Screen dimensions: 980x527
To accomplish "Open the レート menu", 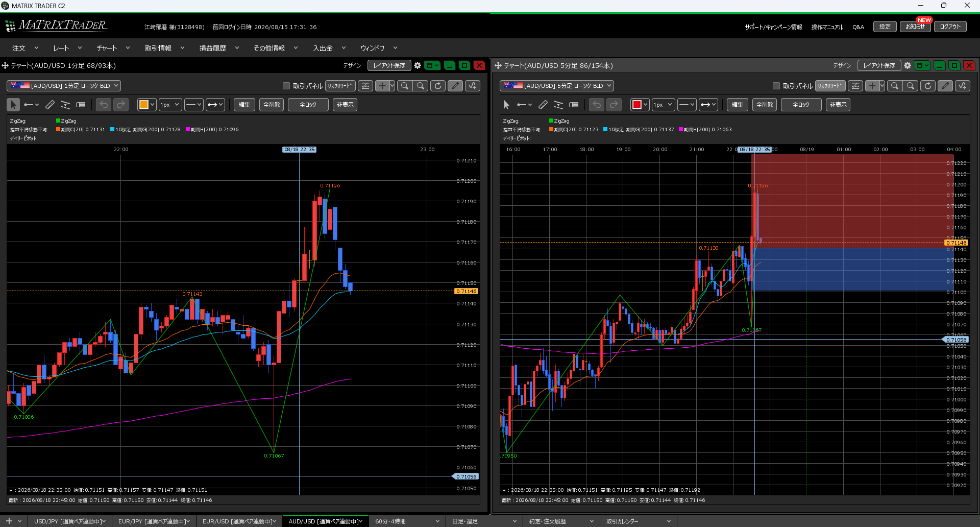I will tap(67, 48).
